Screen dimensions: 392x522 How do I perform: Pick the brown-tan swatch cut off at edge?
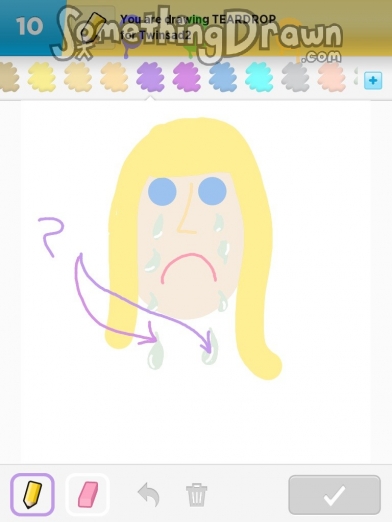click(x=9, y=78)
